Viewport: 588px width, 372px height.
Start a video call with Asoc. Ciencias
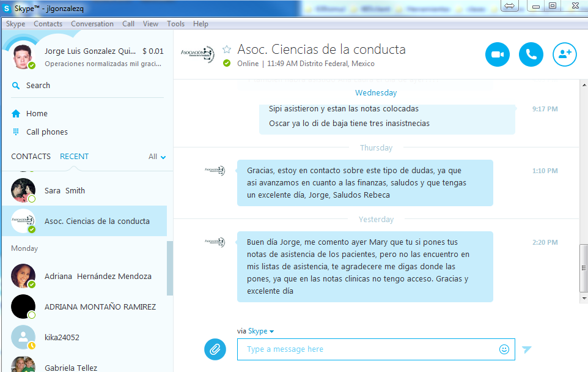(498, 54)
